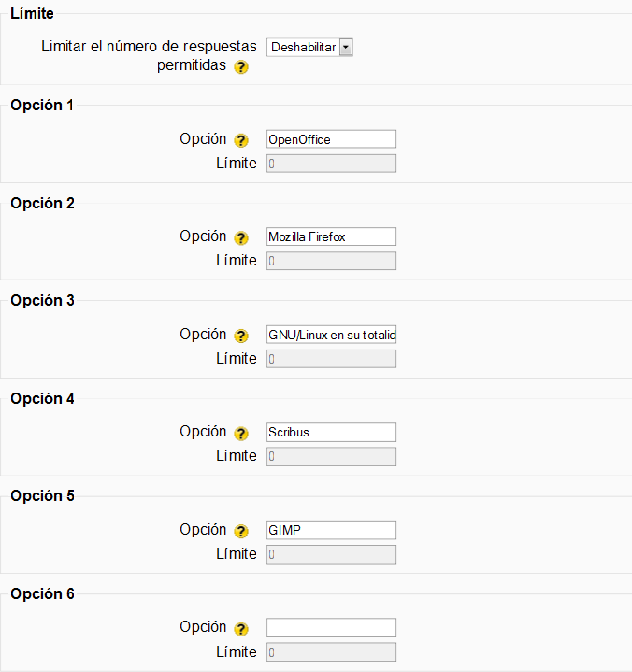Viewport: 632px width, 672px height.
Task: Click question mark icon beside Opción 4
Action: click(241, 434)
